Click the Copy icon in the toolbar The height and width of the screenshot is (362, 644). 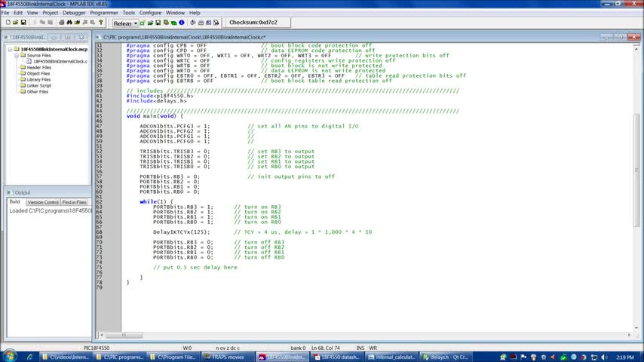[x=42, y=23]
